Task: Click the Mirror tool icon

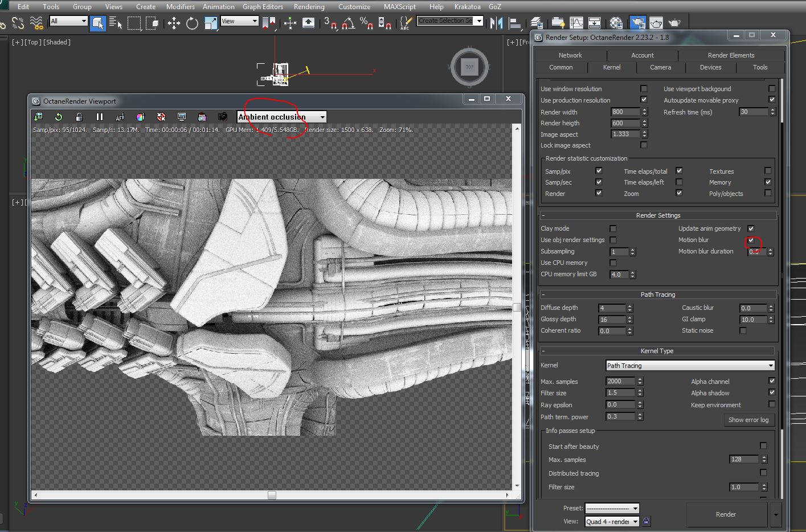Action: (496, 23)
